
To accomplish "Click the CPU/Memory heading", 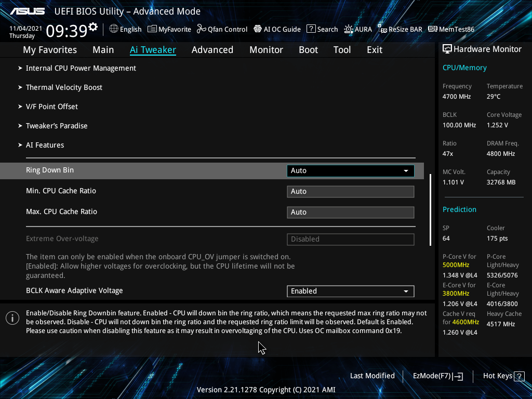I will [x=464, y=68].
